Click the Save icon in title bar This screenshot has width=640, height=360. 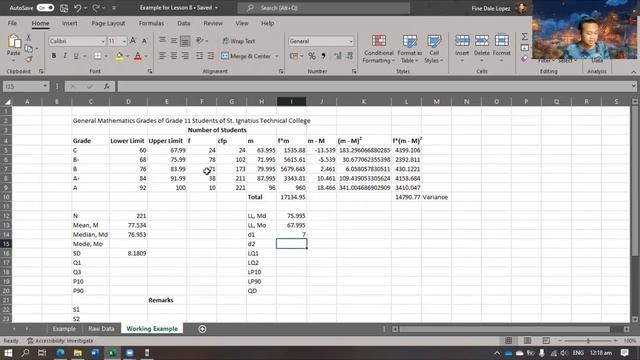(x=64, y=8)
